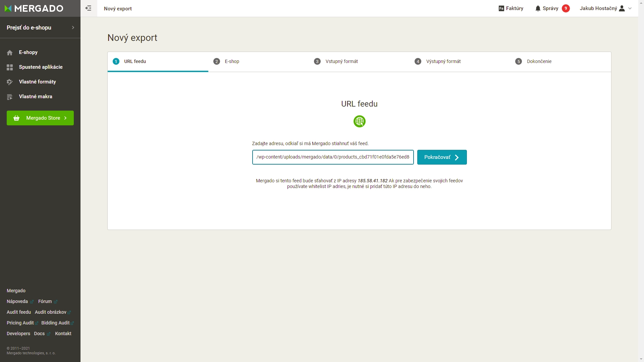Click the Spustené aplikácie sidebar icon
Image resolution: width=644 pixels, height=362 pixels.
10,67
